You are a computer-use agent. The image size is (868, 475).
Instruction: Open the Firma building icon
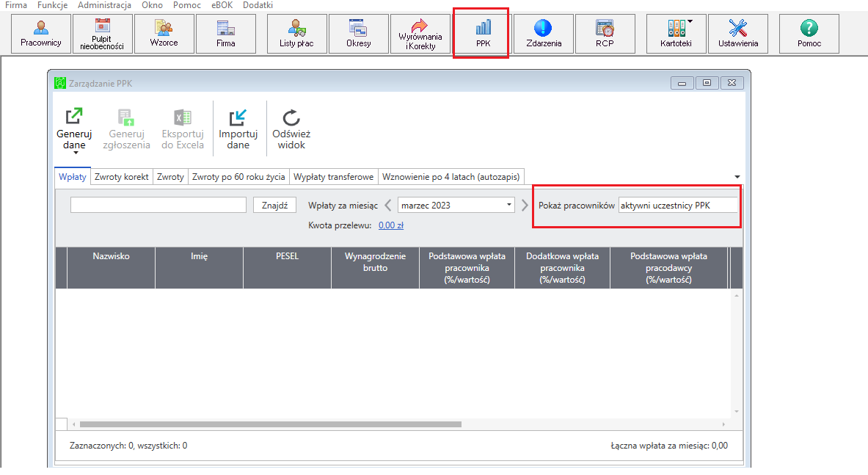click(x=226, y=34)
